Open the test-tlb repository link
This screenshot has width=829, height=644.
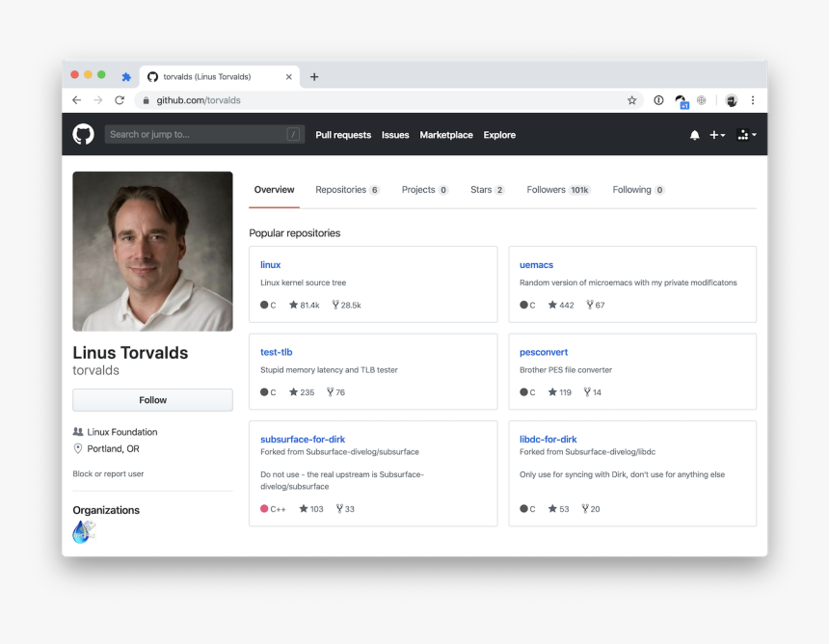pyautogui.click(x=276, y=352)
